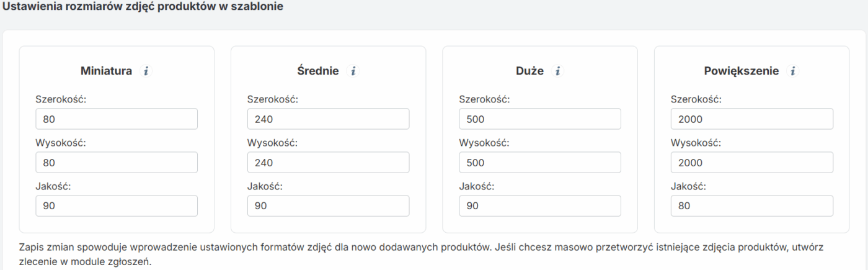
Task: Show the info hint next to Duże
Action: (x=557, y=71)
